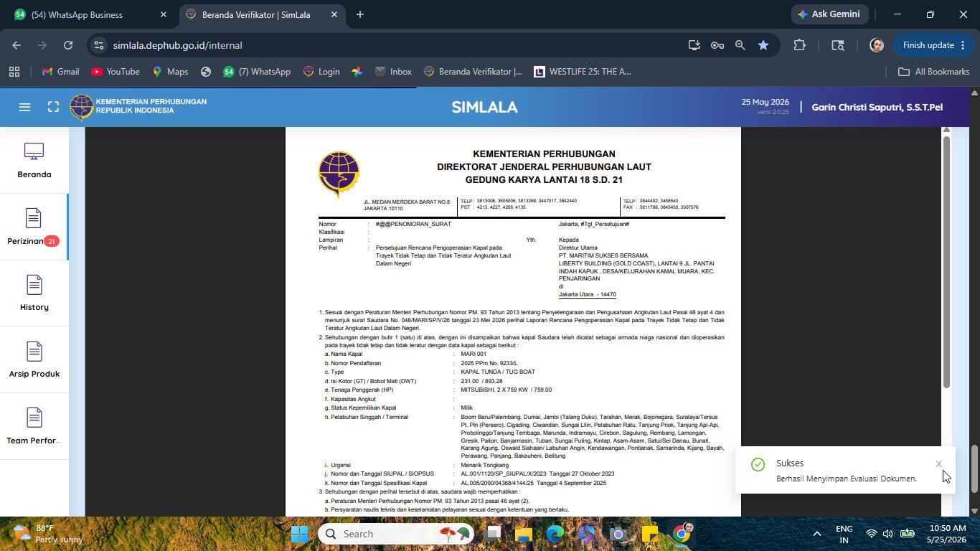
Task: Open Beranda from the sidebar
Action: point(34,161)
